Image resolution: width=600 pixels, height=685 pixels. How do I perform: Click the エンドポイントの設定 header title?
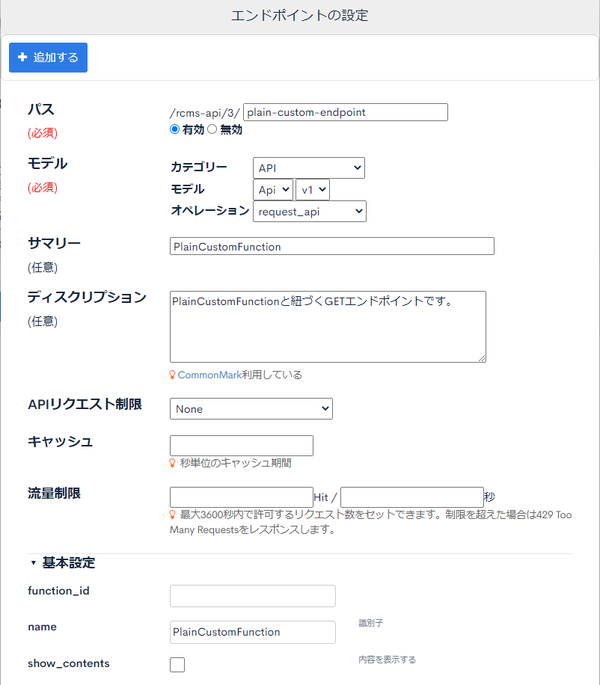[300, 16]
